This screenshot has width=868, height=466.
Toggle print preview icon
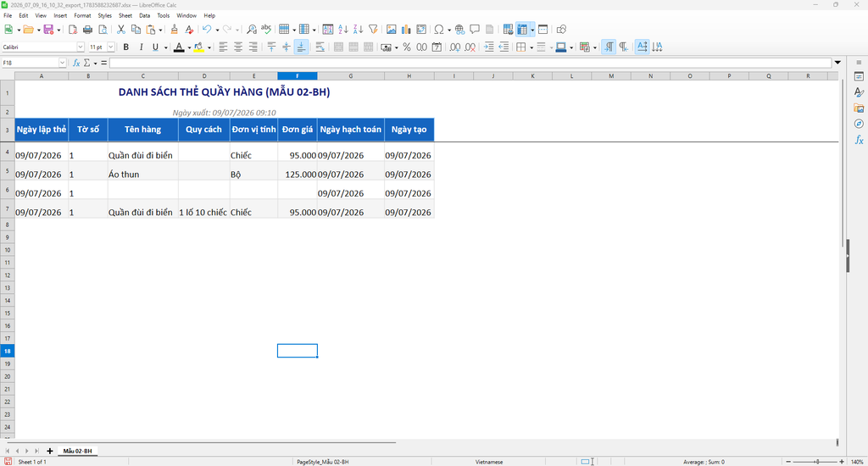coord(103,30)
